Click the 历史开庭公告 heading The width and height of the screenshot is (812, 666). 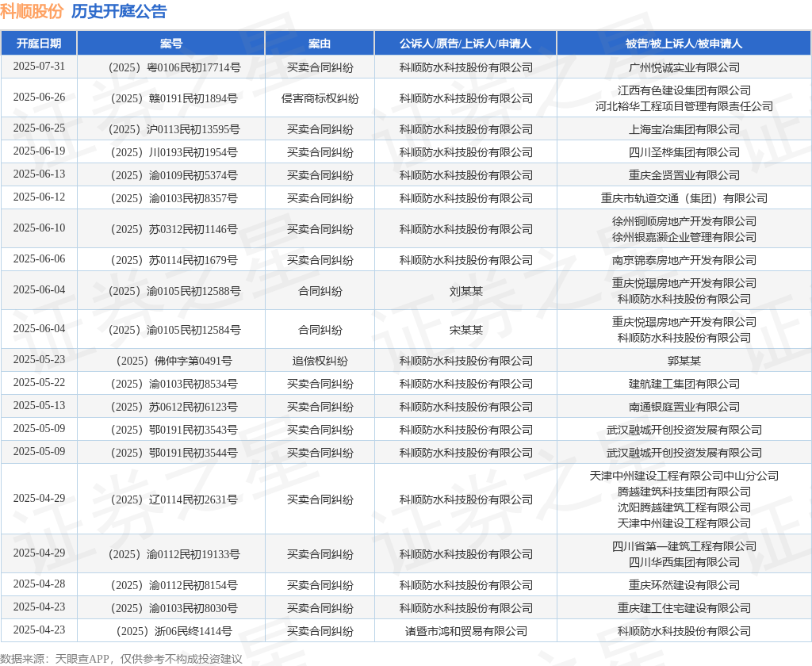(119, 11)
